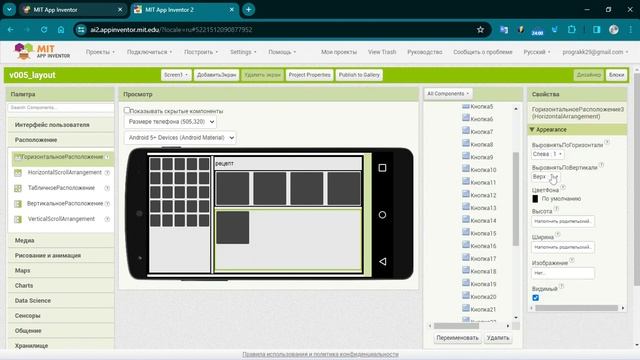Click the VerticalScrollArrangement palette icon

point(18,219)
